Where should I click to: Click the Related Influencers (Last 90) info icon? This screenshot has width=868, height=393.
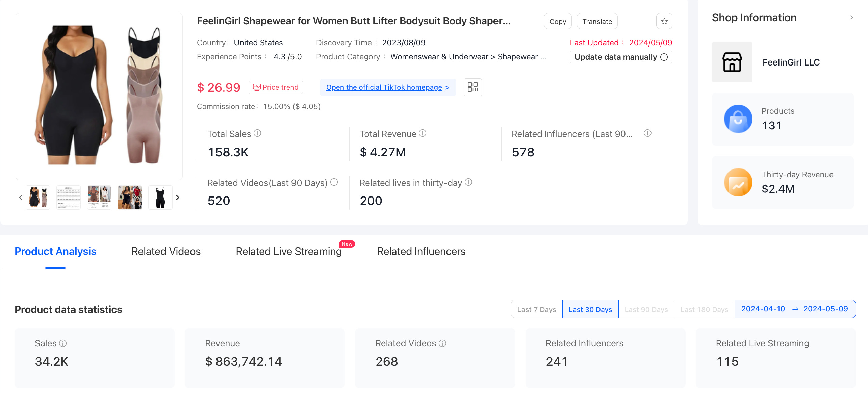click(x=647, y=133)
